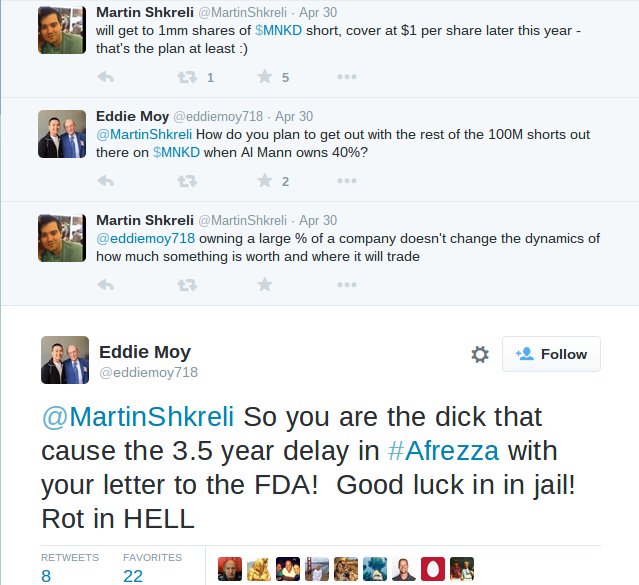View the 22 favorites list

[133, 575]
